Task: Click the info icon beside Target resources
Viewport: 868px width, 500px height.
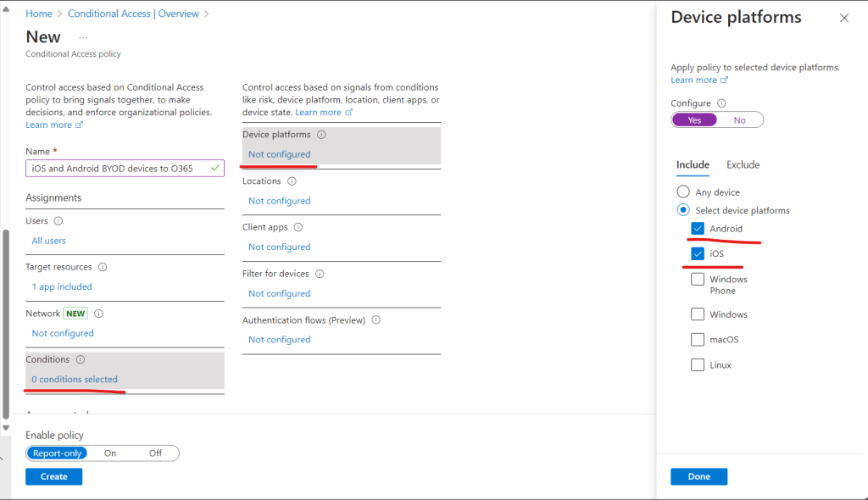Action: (103, 267)
